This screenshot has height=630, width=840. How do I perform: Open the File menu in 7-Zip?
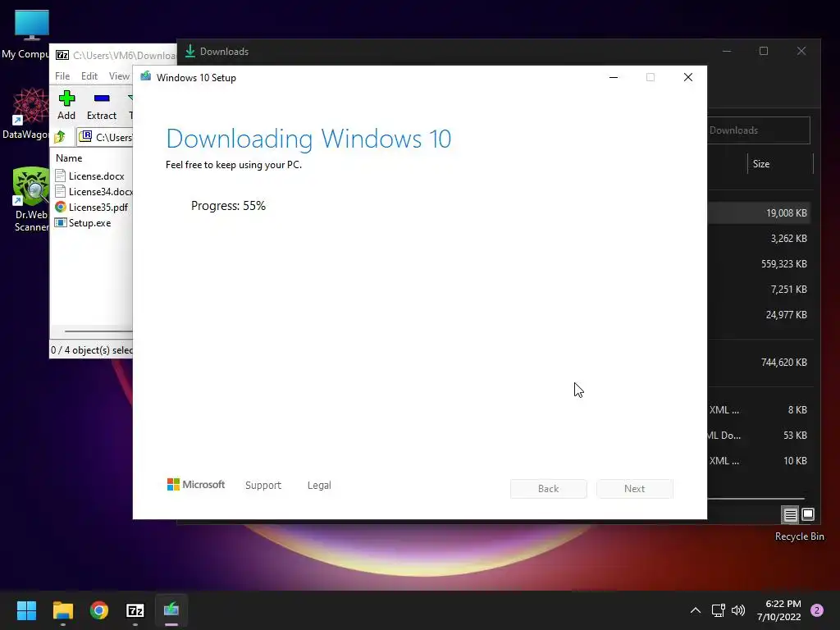(62, 76)
